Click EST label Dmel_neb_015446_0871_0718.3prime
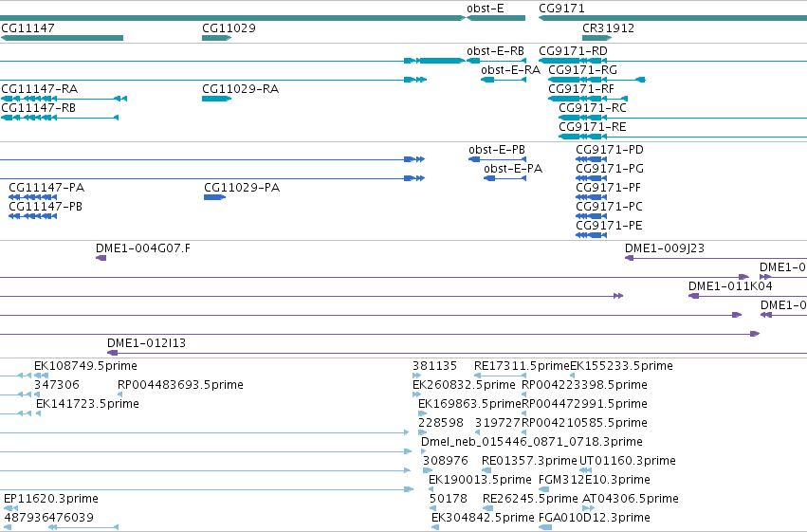 tap(532, 443)
